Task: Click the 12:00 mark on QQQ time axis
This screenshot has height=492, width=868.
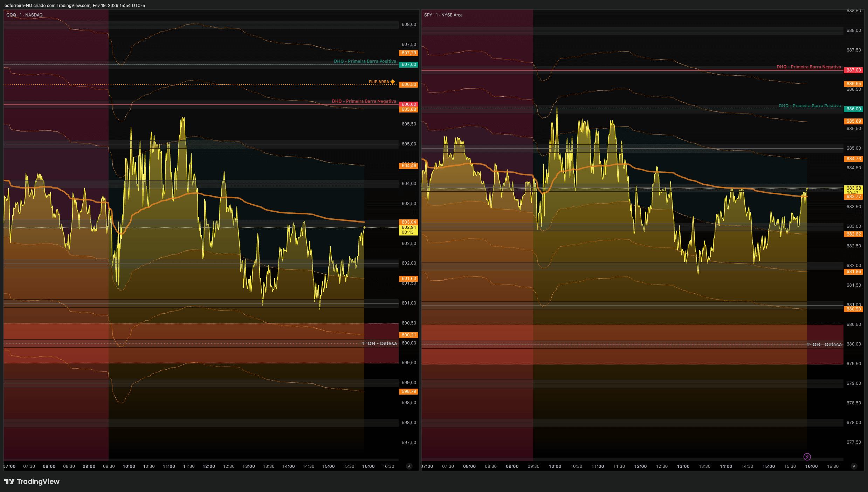Action: point(209,466)
